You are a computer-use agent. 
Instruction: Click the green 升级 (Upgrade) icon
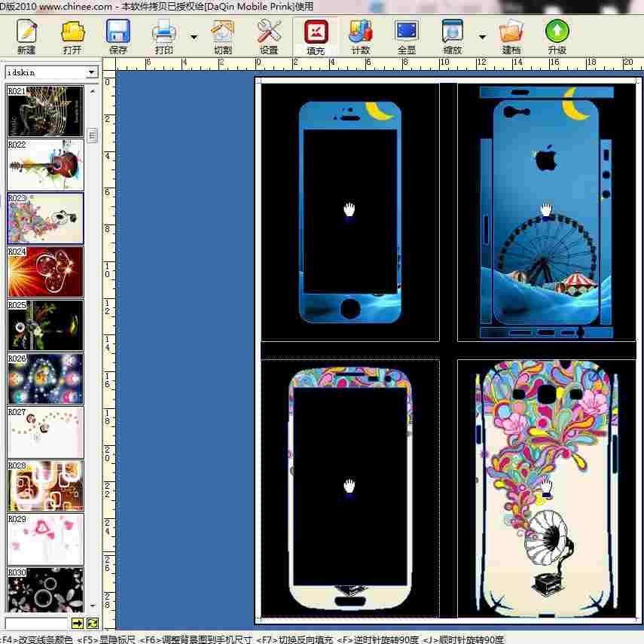point(557,36)
